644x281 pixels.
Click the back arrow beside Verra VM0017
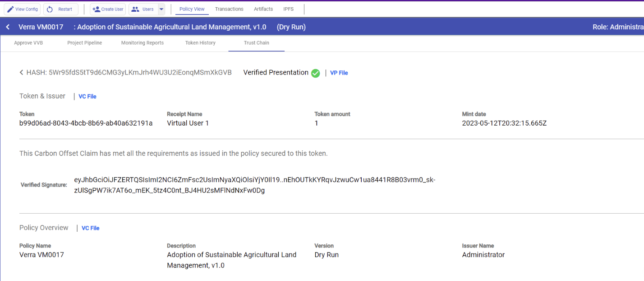pos(8,27)
